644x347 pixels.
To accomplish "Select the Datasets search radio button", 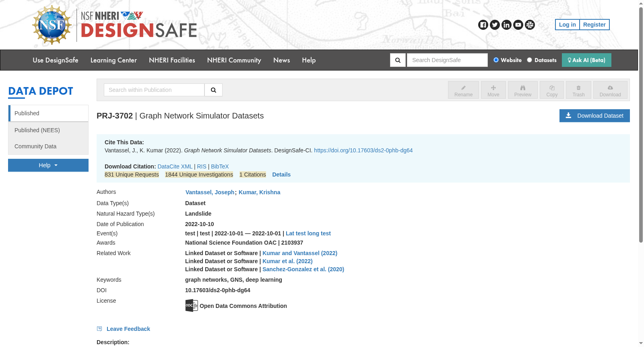I will (529, 60).
